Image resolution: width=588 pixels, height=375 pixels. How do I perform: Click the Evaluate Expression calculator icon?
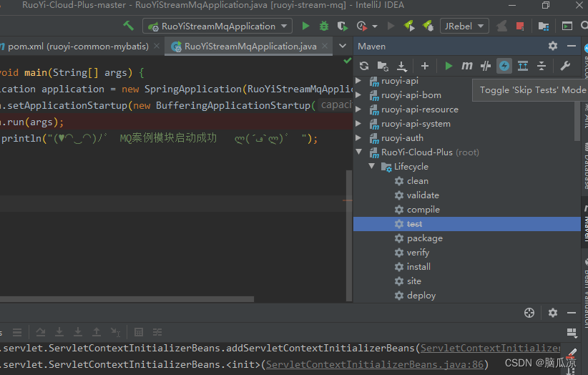coord(139,332)
